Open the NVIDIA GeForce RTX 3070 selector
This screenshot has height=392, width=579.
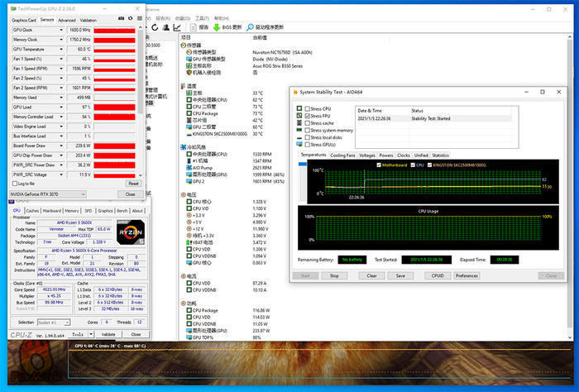[x=48, y=194]
